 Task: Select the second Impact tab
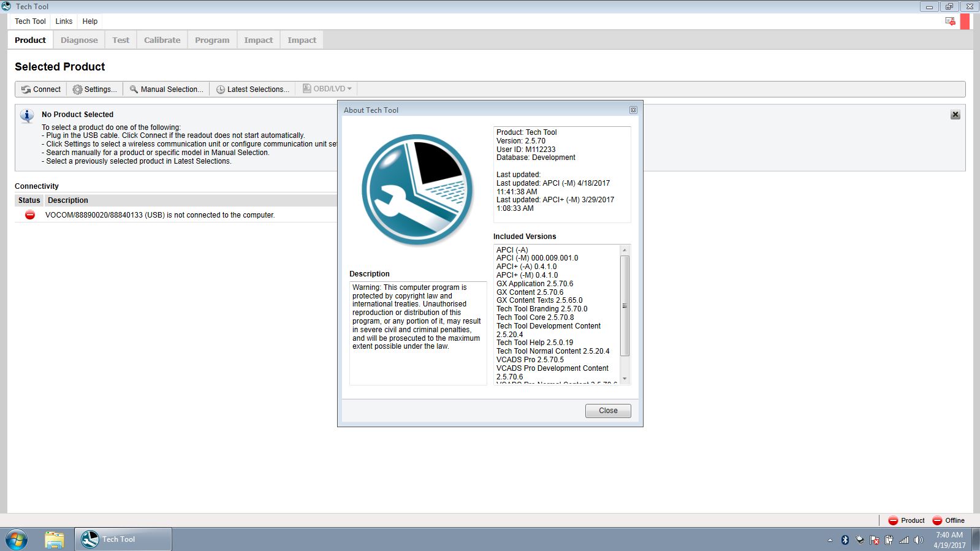[302, 40]
